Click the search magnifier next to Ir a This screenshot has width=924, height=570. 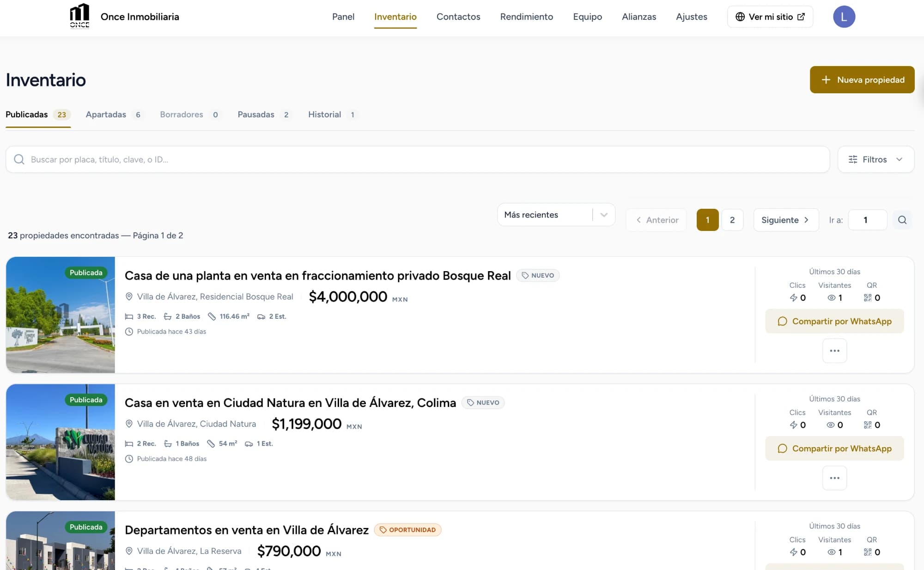click(x=902, y=220)
